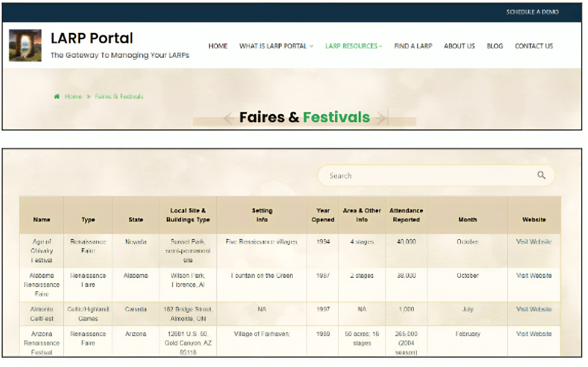Screen dimensions: 588x367
Task: Click inside the Search input field
Action: pyautogui.click(x=428, y=175)
